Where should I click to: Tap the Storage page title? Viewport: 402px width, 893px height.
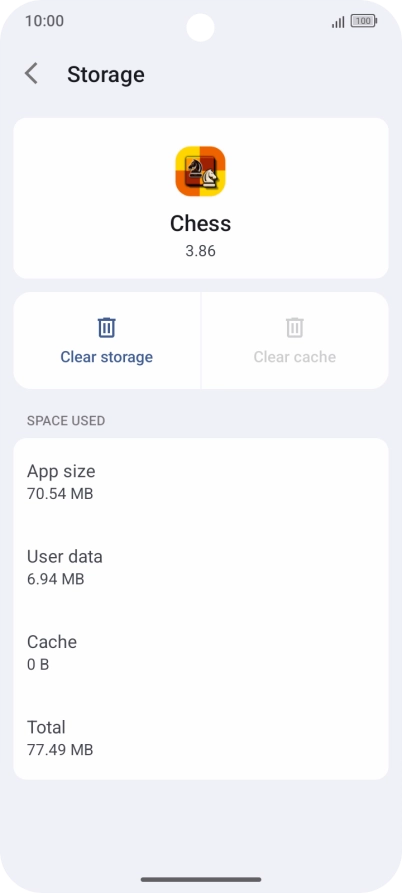106,75
